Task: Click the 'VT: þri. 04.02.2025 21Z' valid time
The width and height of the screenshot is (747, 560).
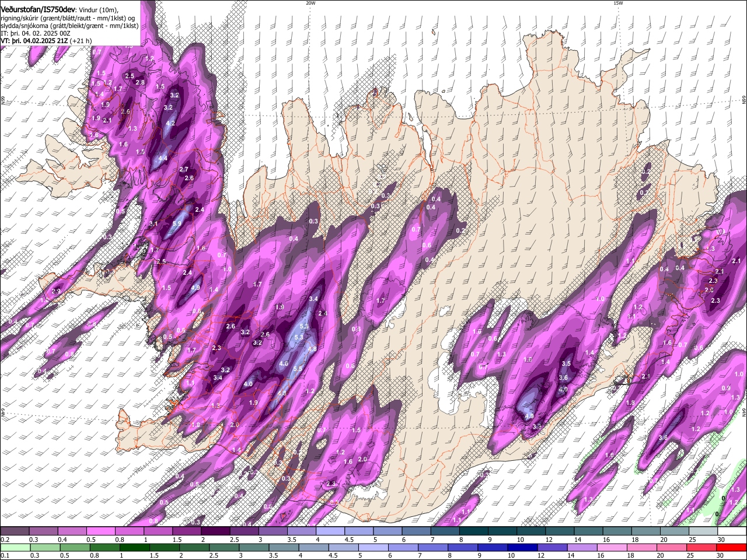Action: [35, 41]
